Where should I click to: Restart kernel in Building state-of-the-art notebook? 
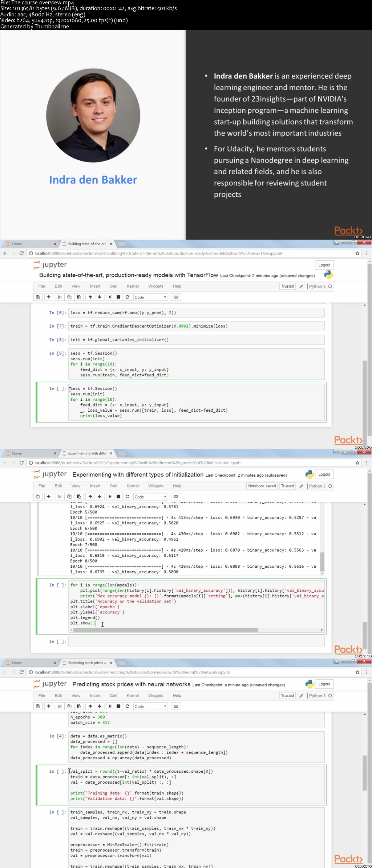tap(127, 297)
